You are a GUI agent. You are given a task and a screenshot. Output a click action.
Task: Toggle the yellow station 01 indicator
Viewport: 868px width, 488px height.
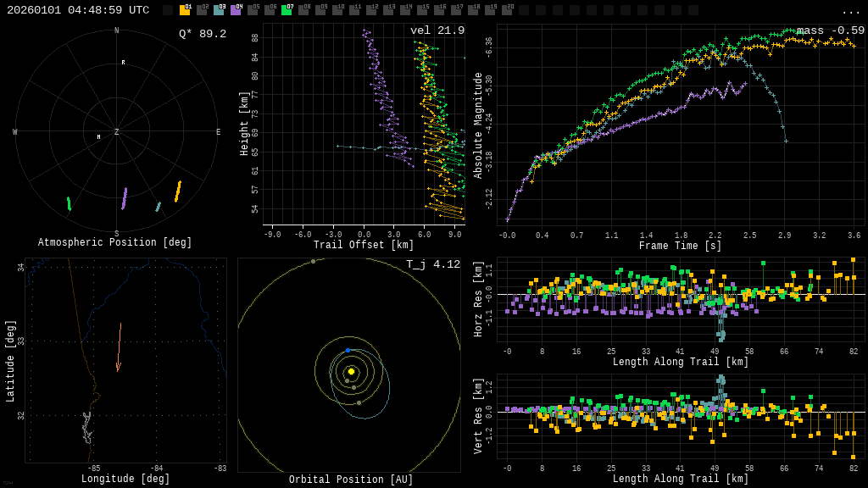[x=185, y=10]
